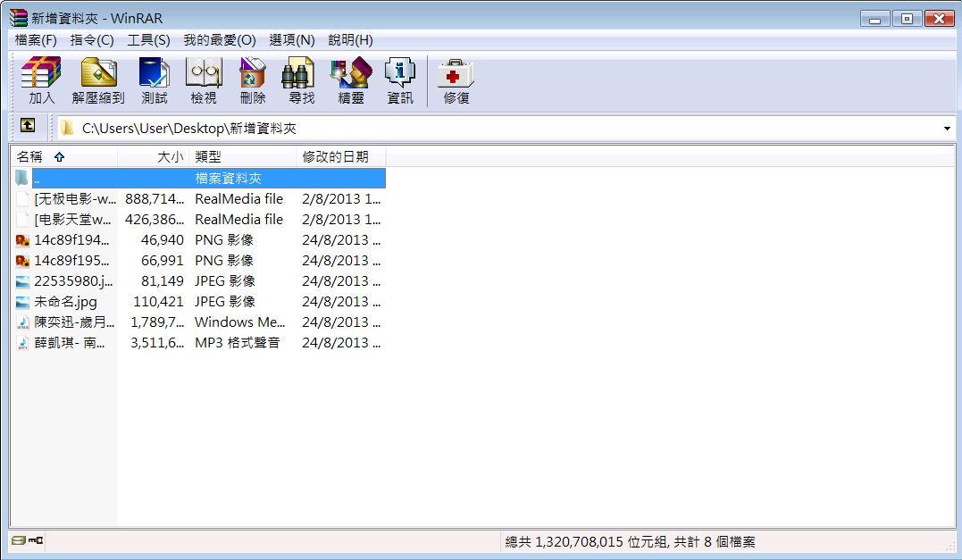Open the 工具(S) menu

point(148,40)
